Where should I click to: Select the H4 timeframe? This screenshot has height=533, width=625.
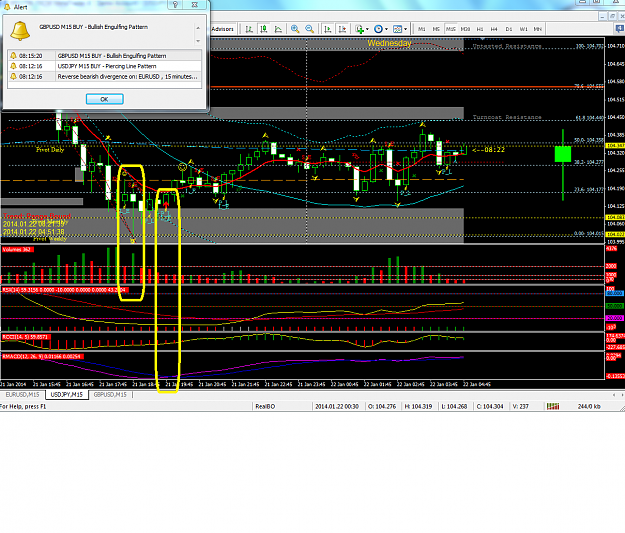click(x=494, y=29)
